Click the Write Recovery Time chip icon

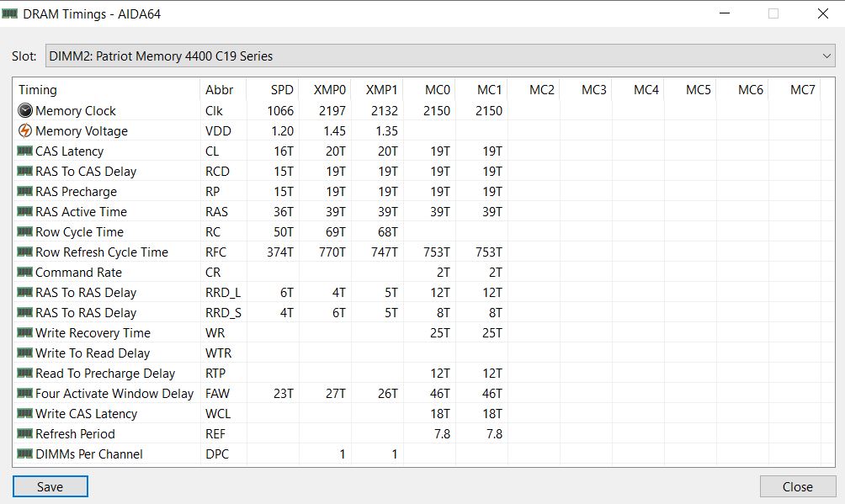click(24, 332)
